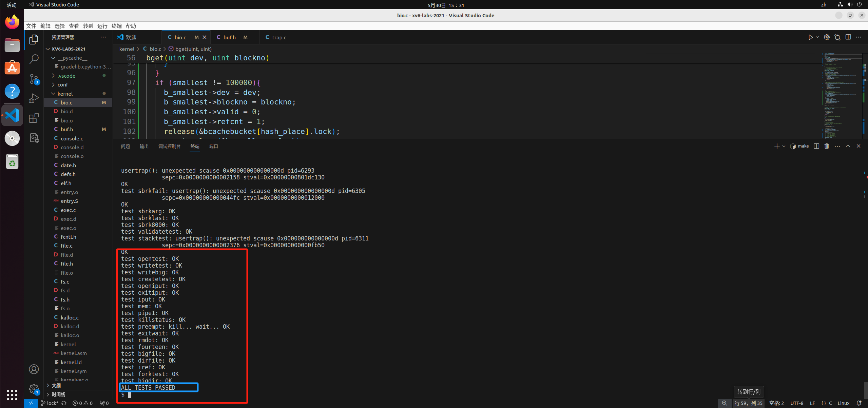Open the system volume indicator
868x408 pixels.
click(850, 5)
